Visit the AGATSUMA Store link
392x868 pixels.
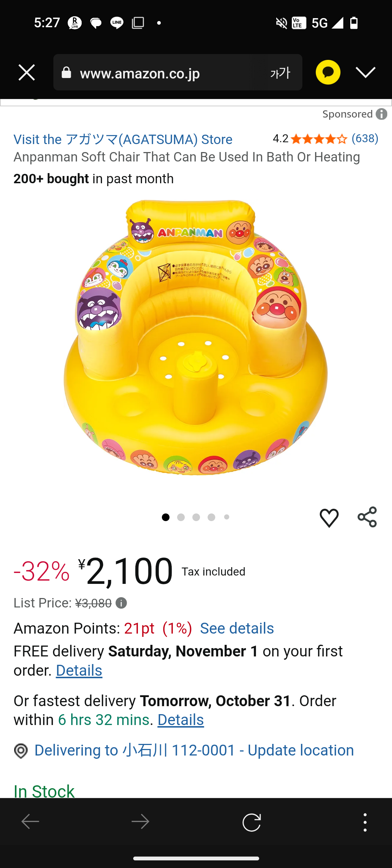click(123, 139)
